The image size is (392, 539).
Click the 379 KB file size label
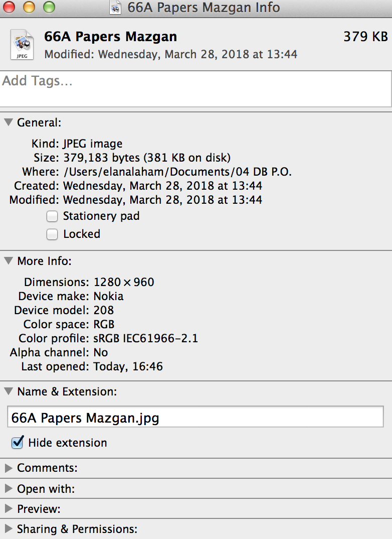pyautogui.click(x=365, y=37)
